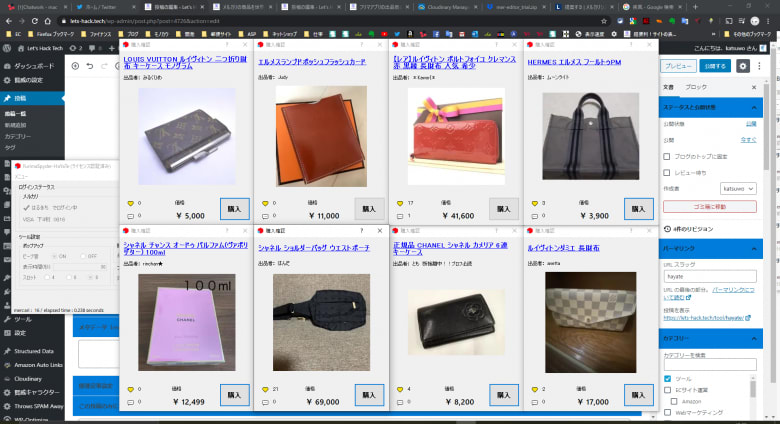The image size is (780, 424).
Task: Collapse the パーマリンク panel section
Action: click(x=711, y=248)
